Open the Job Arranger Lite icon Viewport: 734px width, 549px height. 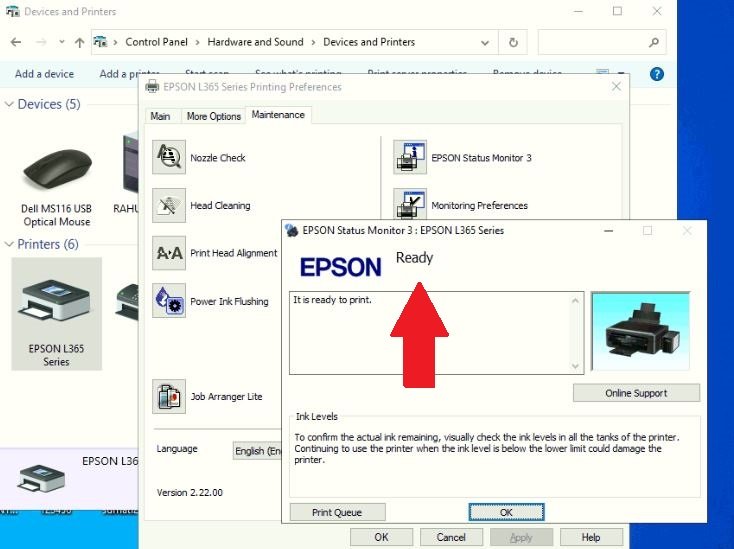pos(169,396)
